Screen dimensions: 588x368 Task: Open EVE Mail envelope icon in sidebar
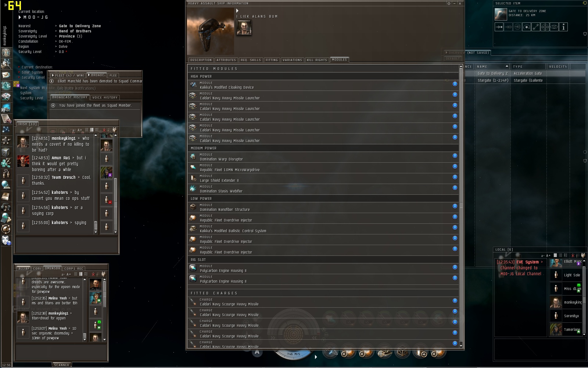(6, 75)
